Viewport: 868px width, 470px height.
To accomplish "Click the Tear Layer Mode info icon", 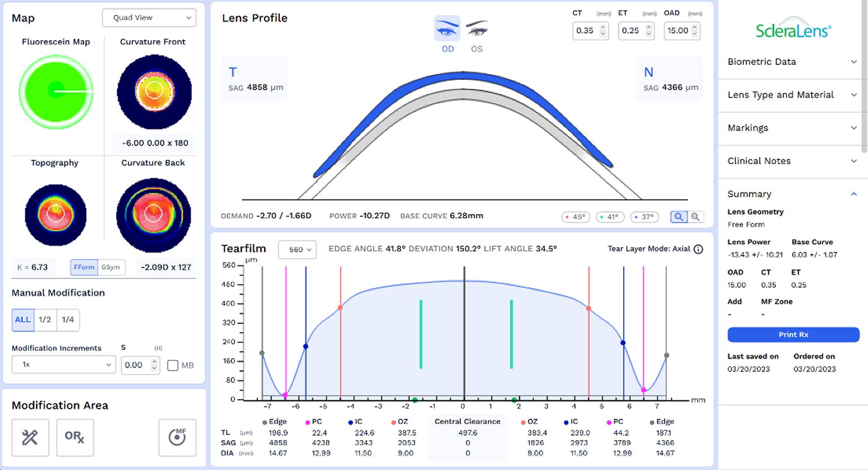I will point(698,249).
